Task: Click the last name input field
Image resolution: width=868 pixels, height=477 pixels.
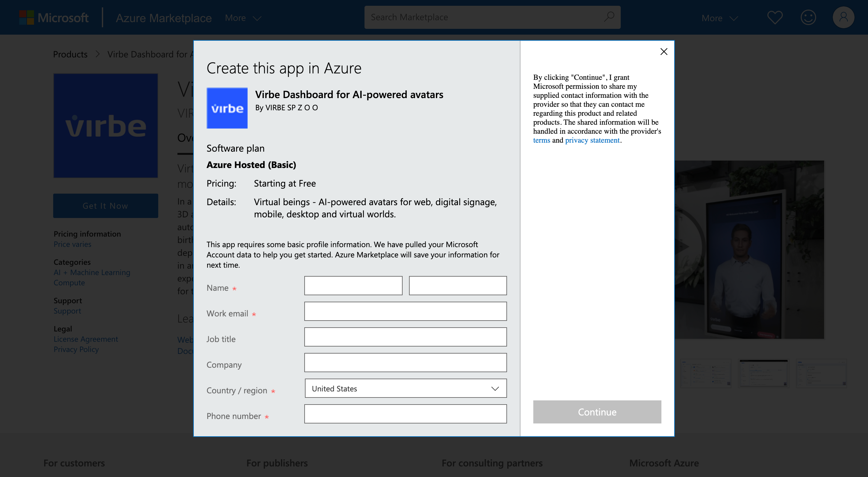Action: pyautogui.click(x=458, y=285)
